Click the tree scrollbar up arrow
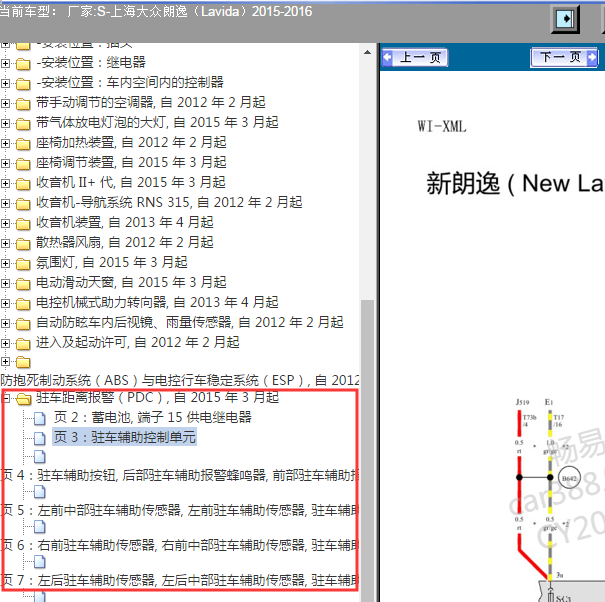605x602 pixels. pyautogui.click(x=367, y=52)
